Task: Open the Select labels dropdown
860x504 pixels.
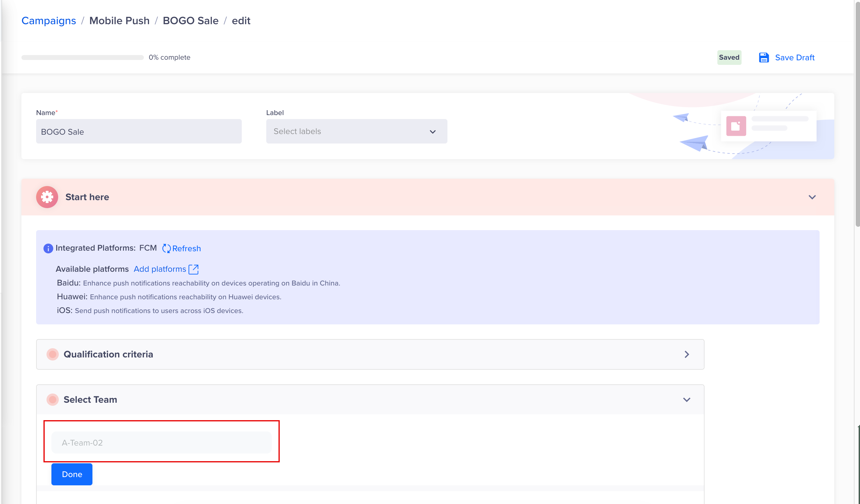Action: click(356, 131)
